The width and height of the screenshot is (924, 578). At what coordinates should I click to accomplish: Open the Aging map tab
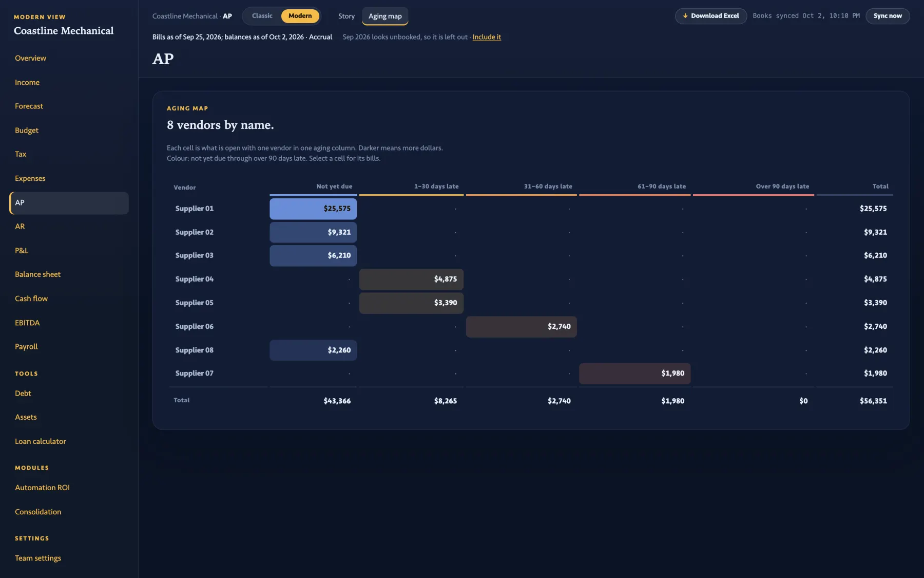385,16
